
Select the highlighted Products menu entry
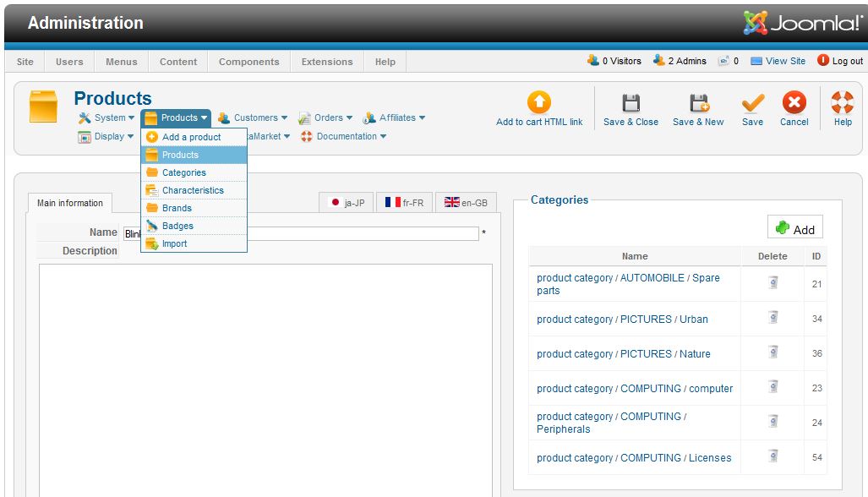194,155
